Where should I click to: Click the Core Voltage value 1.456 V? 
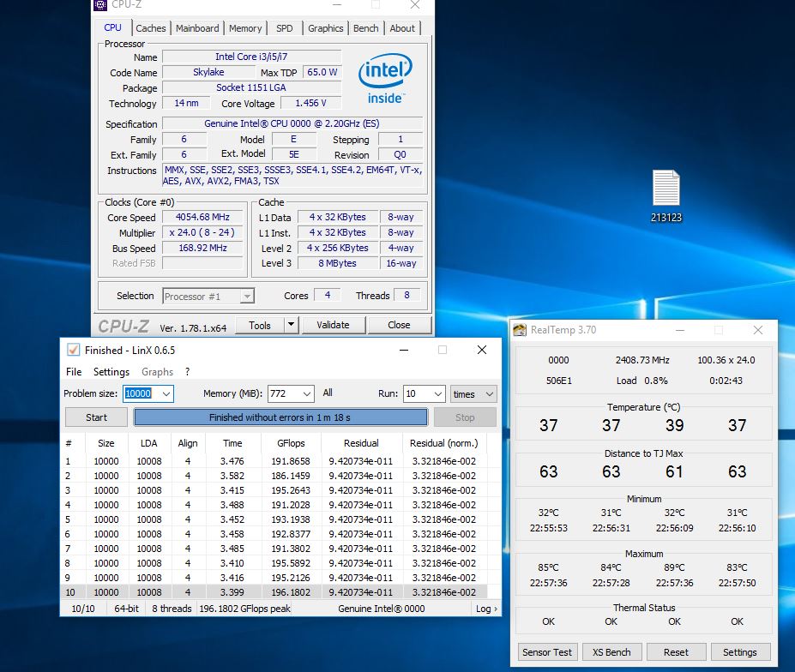(310, 104)
